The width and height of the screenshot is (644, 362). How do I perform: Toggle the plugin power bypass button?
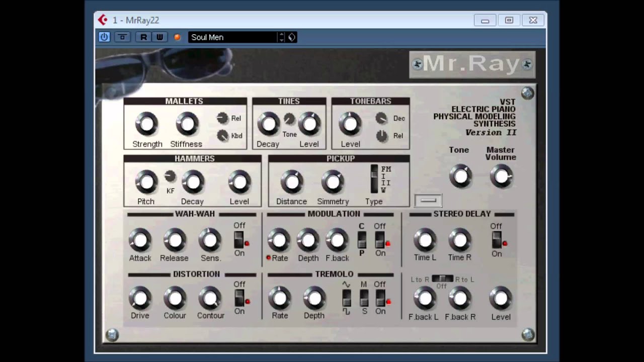[104, 37]
